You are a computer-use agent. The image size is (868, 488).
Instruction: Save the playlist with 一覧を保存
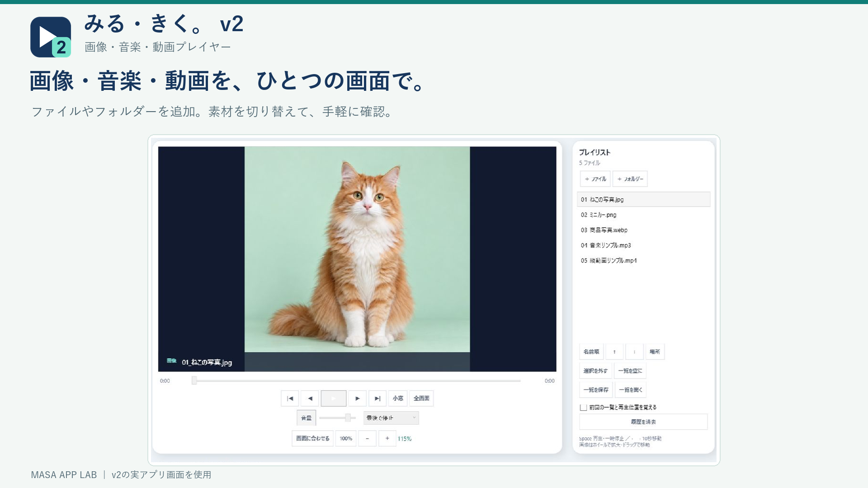point(596,389)
